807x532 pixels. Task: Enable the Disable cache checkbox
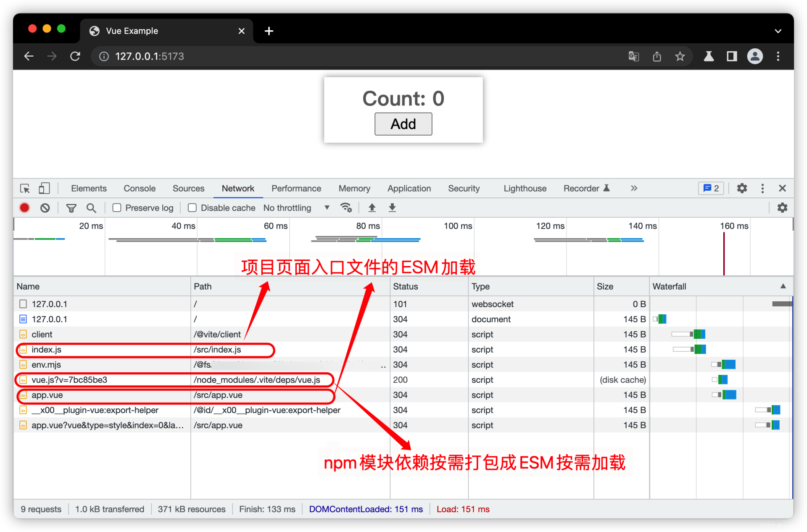coord(192,208)
